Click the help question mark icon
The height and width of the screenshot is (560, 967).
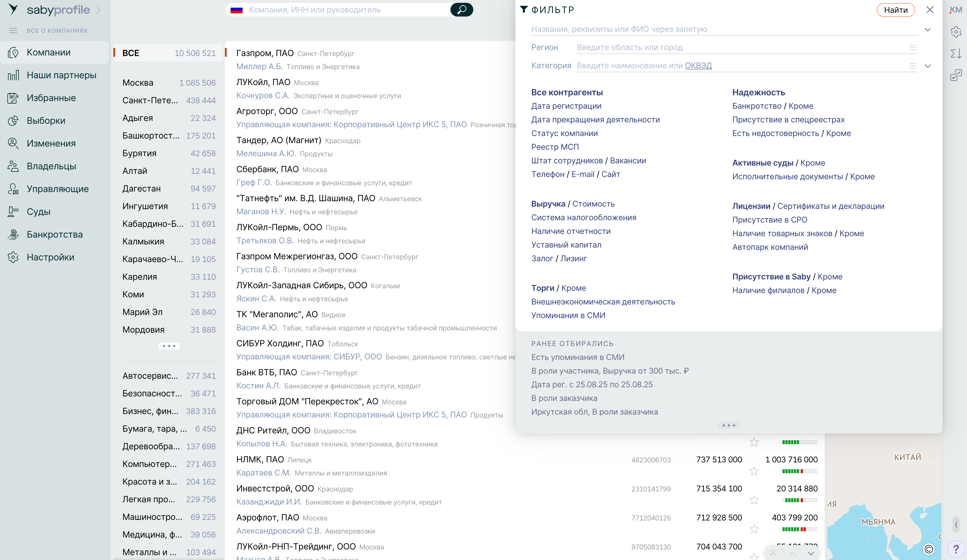pos(956,549)
